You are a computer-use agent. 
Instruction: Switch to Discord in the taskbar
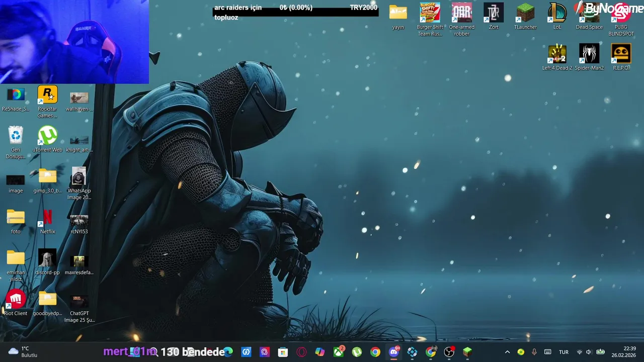394,352
